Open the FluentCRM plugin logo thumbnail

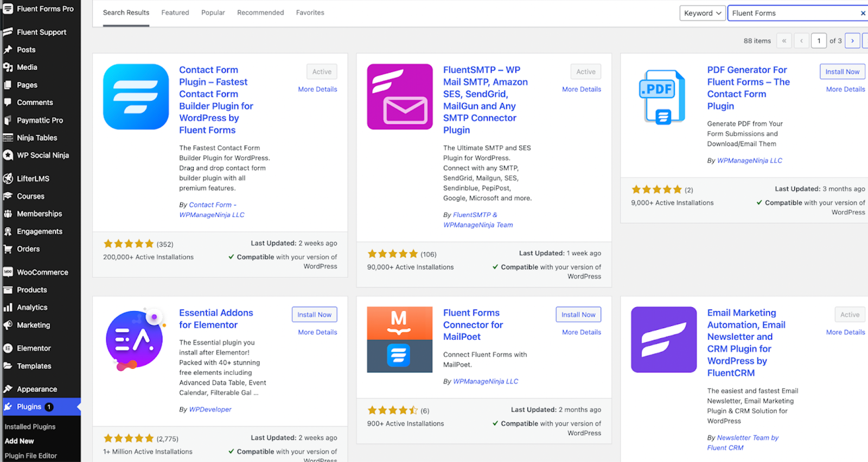pyautogui.click(x=664, y=339)
